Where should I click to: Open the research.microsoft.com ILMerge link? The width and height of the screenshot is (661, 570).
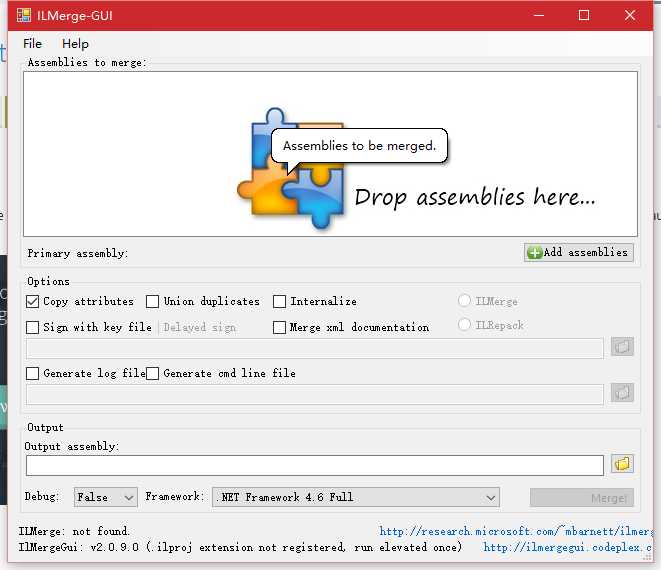(516, 531)
